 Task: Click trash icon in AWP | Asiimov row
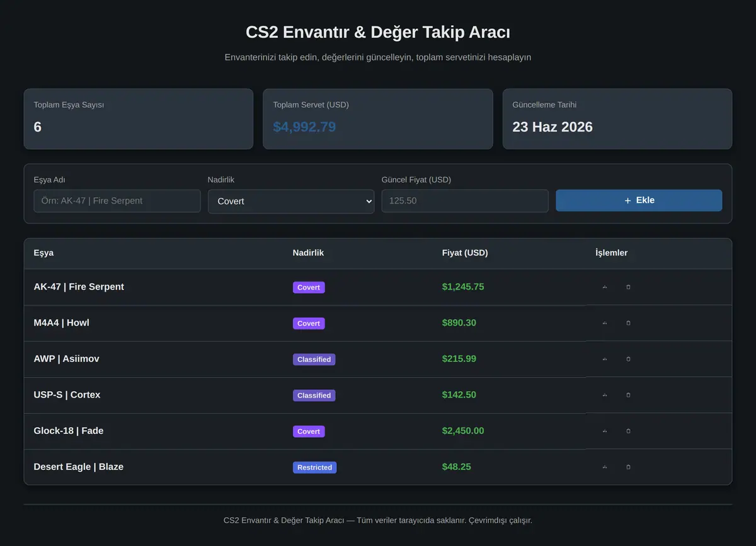coord(628,359)
